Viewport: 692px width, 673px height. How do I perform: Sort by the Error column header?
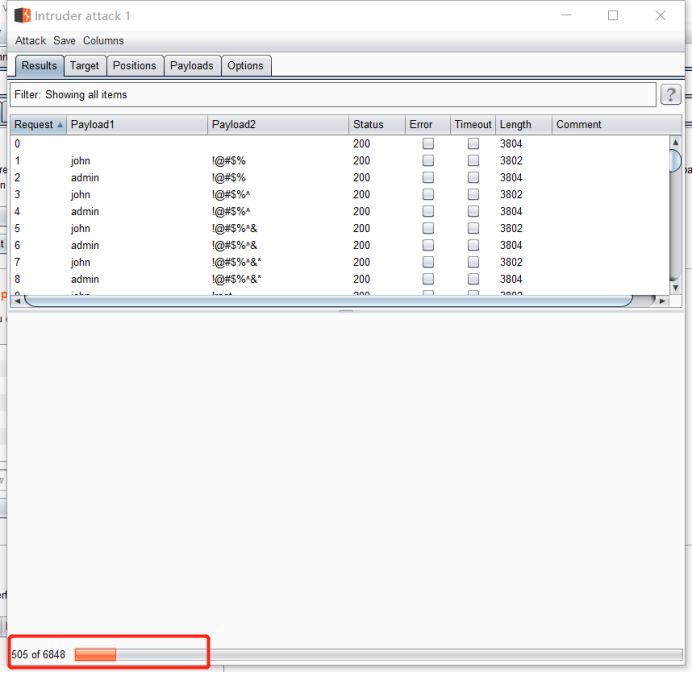(x=428, y=124)
